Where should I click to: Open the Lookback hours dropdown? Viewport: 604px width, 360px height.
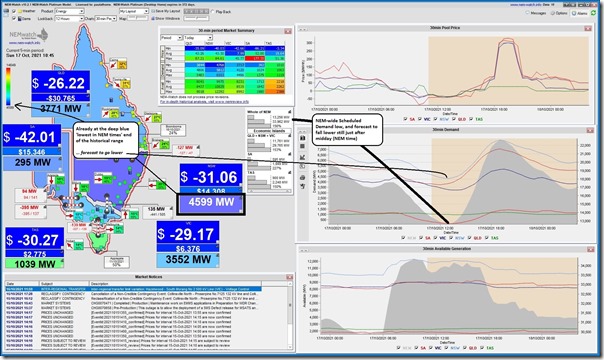point(69,18)
